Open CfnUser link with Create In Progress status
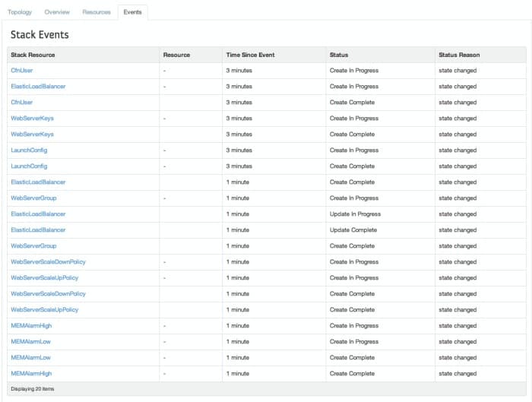This screenshot has height=402, width=532. click(21, 71)
